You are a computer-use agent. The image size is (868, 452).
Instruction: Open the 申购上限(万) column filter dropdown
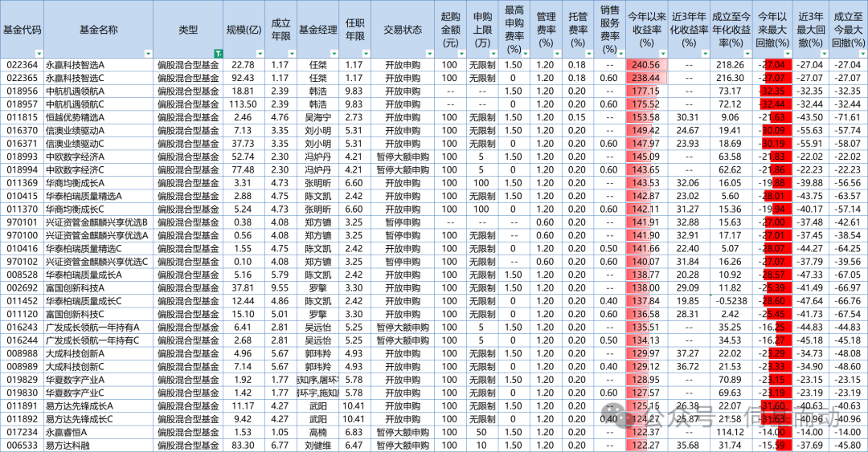493,54
